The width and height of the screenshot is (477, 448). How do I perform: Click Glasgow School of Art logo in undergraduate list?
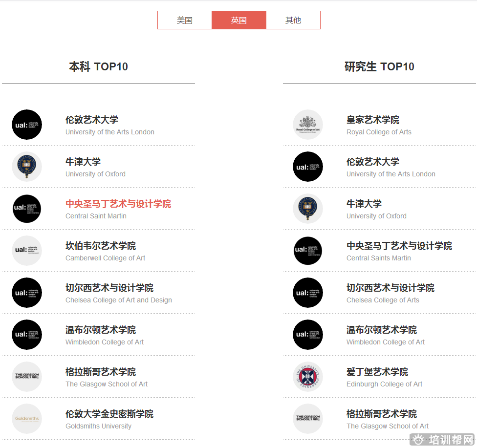(27, 377)
